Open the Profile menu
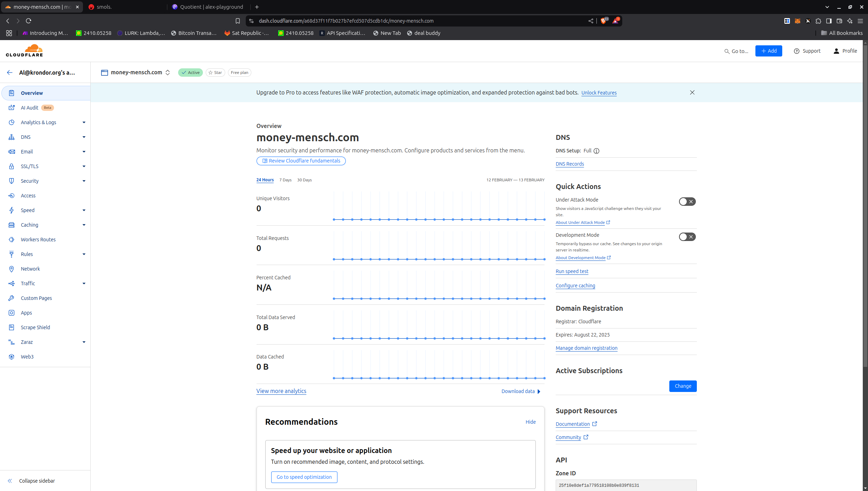This screenshot has height=491, width=868. click(x=845, y=51)
